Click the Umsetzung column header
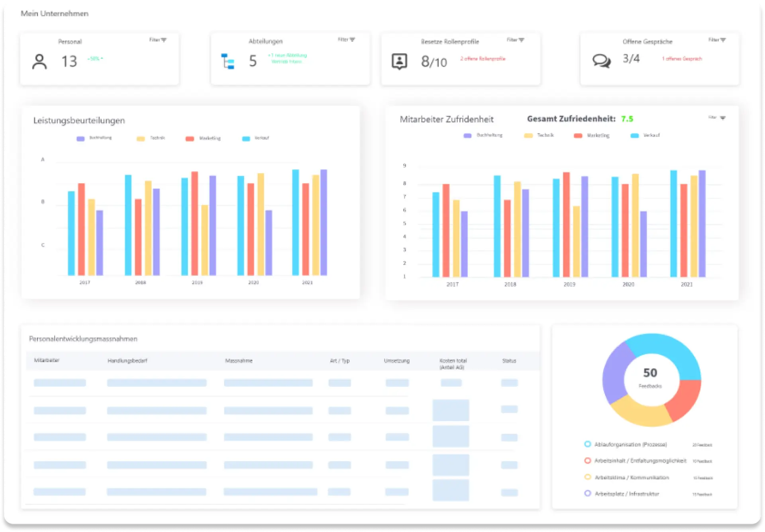This screenshot has width=765, height=532. (396, 361)
